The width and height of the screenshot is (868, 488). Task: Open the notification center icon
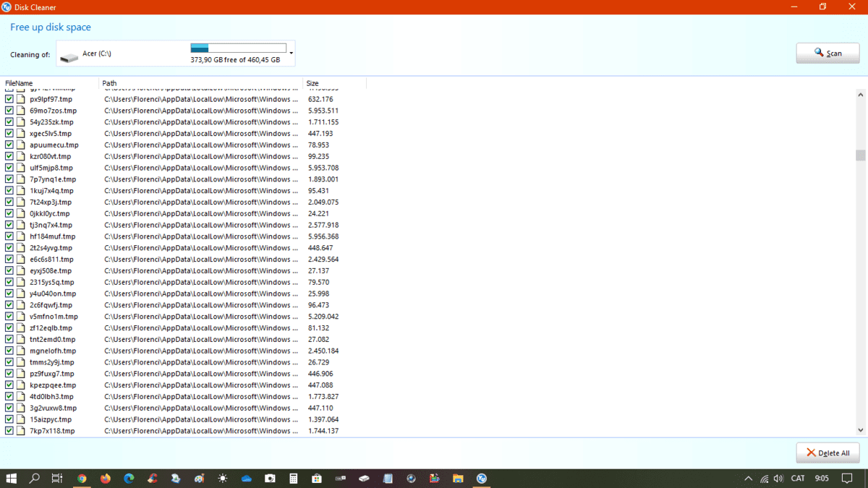pos(847,479)
